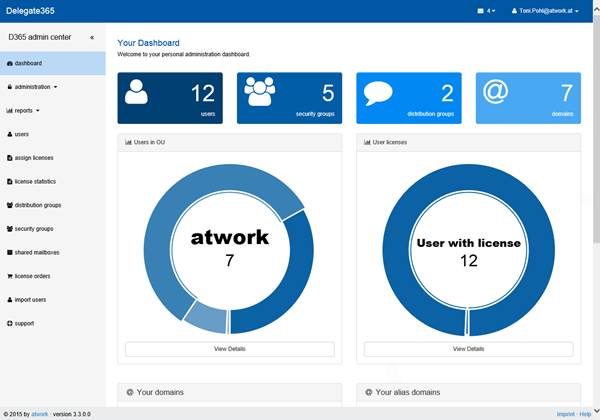
Task: Open the Toni.Pohl@atwork.at account menu
Action: pos(544,11)
